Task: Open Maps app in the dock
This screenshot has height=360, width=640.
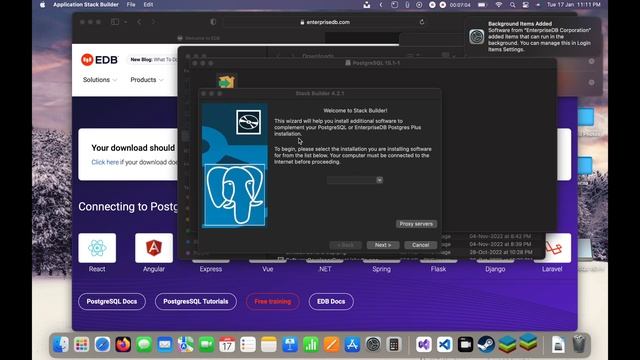Action: coord(186,345)
